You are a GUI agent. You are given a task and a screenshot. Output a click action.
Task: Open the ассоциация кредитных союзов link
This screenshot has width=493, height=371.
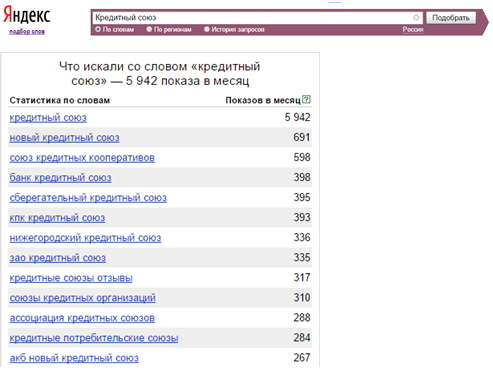pos(82,318)
